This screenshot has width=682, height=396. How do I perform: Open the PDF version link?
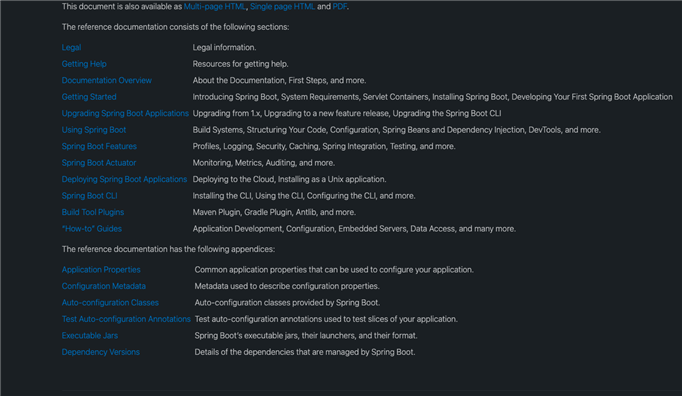(x=340, y=7)
